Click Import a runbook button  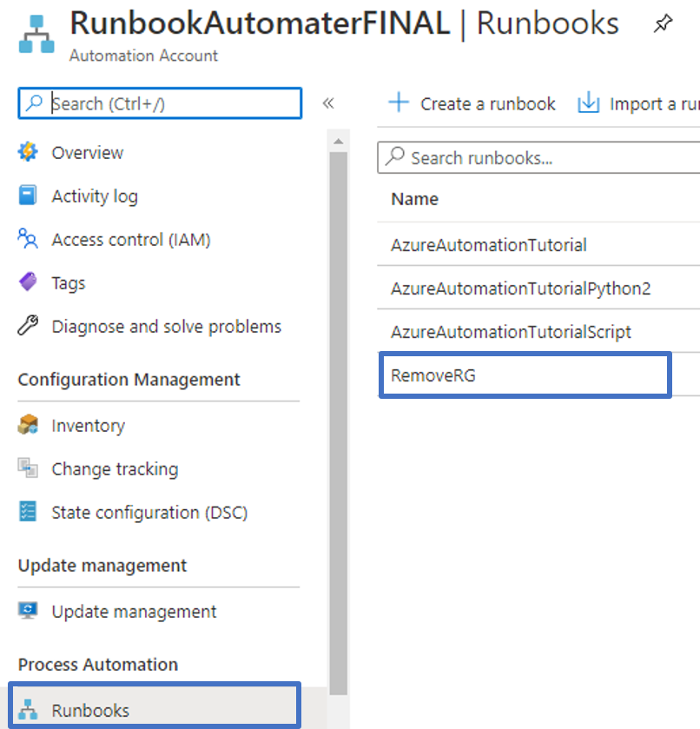click(x=638, y=103)
